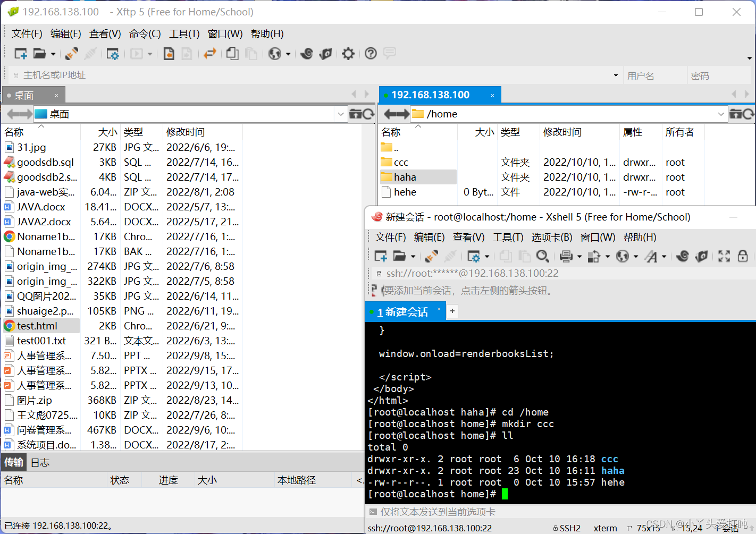Viewport: 756px width, 534px height.
Task: Click the Xftp leaf icon in Xftp toolbar
Action: tap(325, 54)
